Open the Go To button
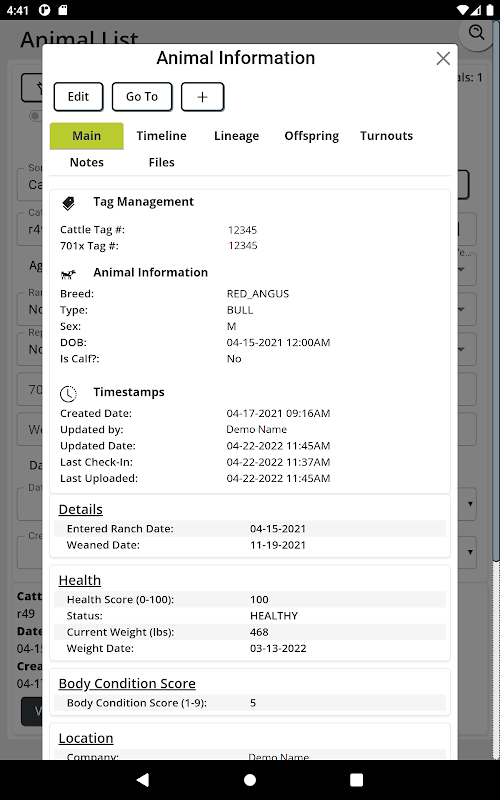The image size is (500, 800). tap(142, 96)
